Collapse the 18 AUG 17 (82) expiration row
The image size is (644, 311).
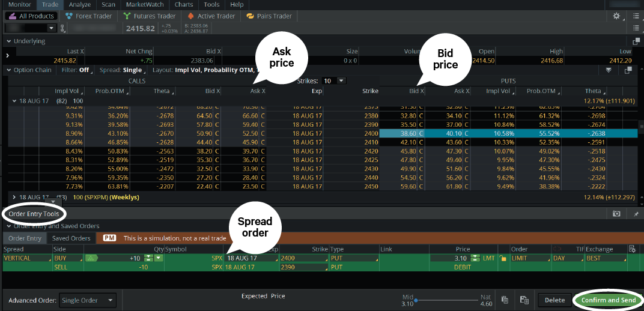pos(15,100)
